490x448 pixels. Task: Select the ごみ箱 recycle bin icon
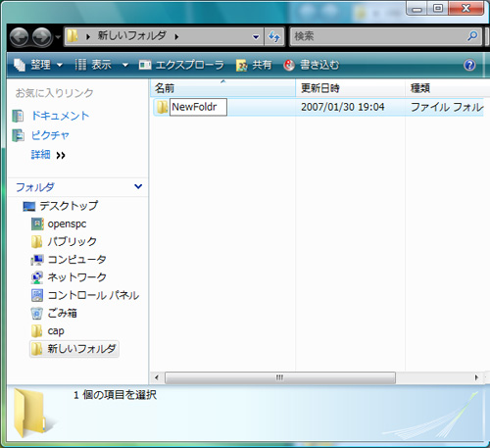[x=37, y=313]
